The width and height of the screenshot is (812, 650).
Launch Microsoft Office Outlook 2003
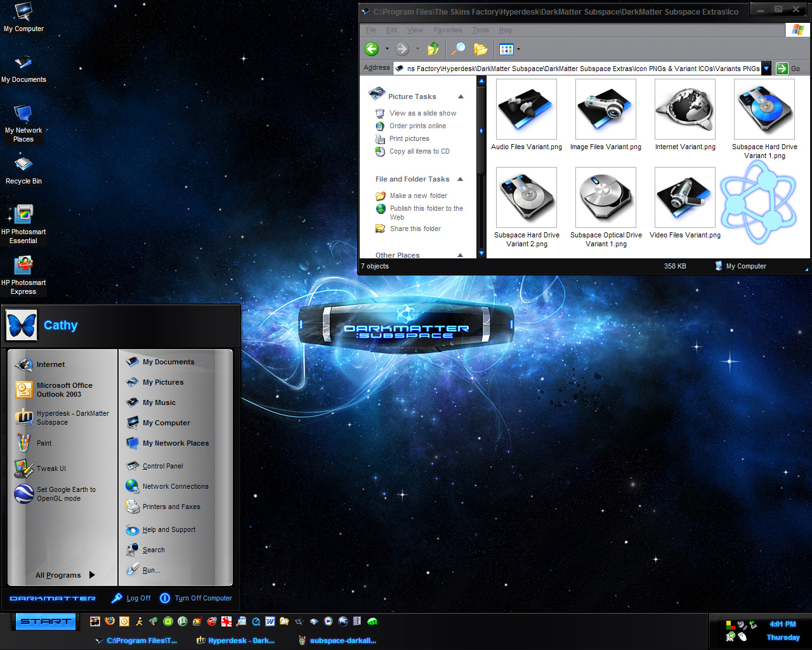pyautogui.click(x=62, y=390)
